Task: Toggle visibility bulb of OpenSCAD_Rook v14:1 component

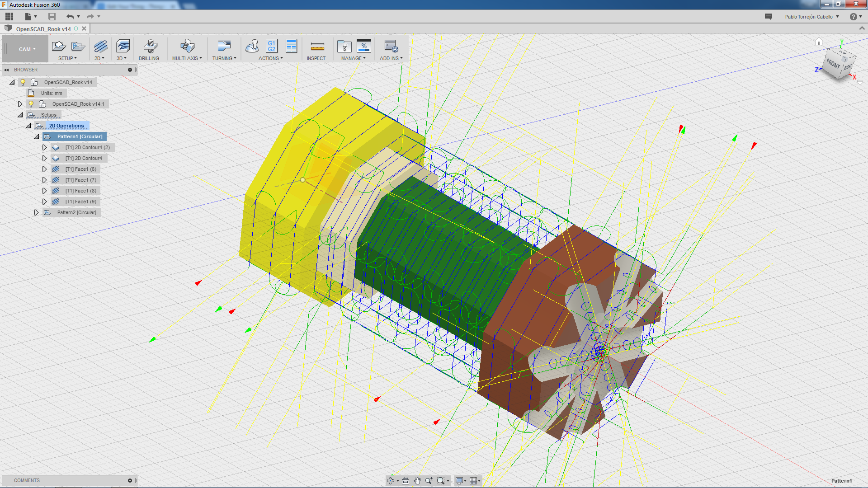Action: [x=31, y=104]
